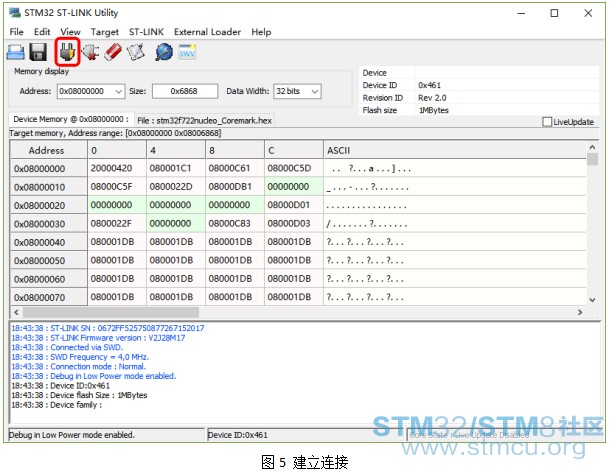Open the View menu

tap(70, 32)
